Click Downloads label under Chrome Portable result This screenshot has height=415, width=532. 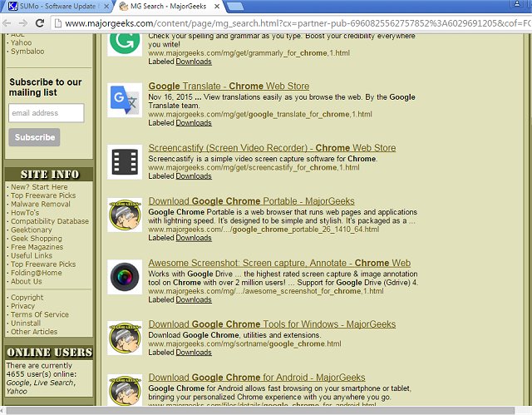point(194,238)
